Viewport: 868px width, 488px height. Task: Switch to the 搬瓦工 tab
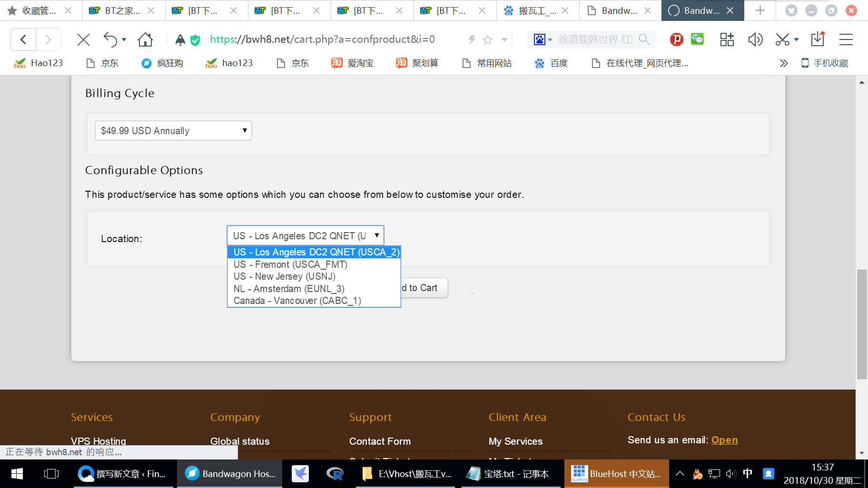tap(538, 10)
